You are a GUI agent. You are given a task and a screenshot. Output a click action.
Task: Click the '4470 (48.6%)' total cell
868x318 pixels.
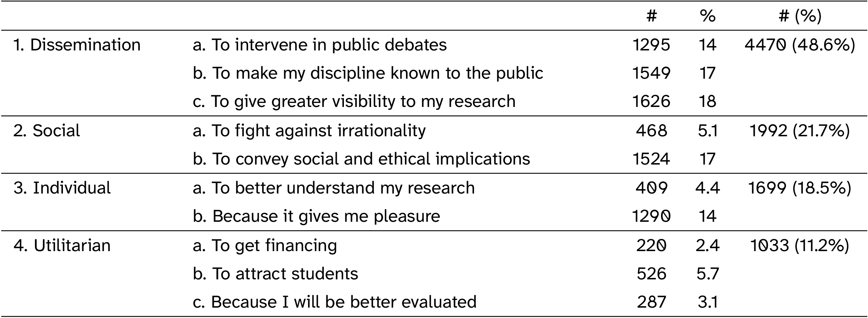click(800, 45)
